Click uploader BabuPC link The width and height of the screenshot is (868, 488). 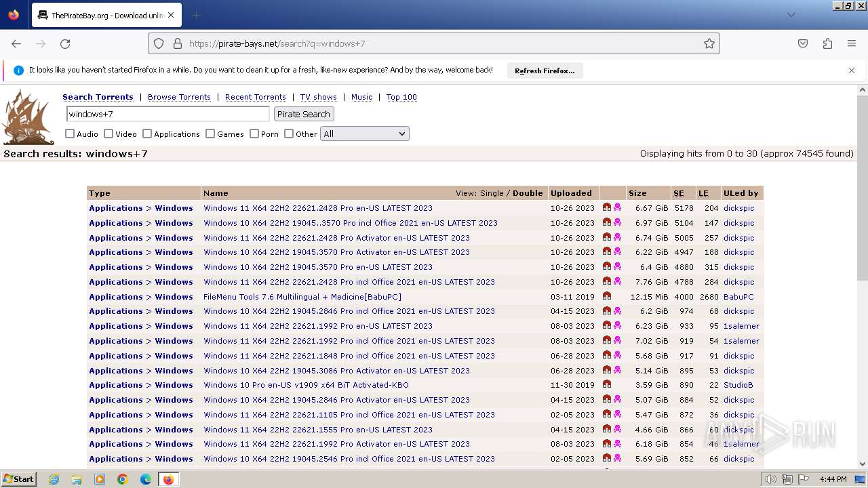(738, 297)
